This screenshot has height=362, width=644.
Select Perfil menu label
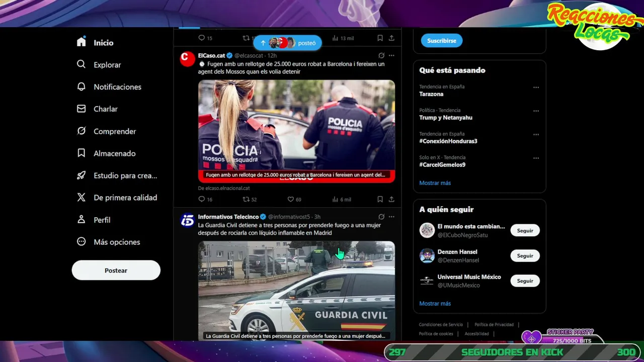(x=102, y=220)
